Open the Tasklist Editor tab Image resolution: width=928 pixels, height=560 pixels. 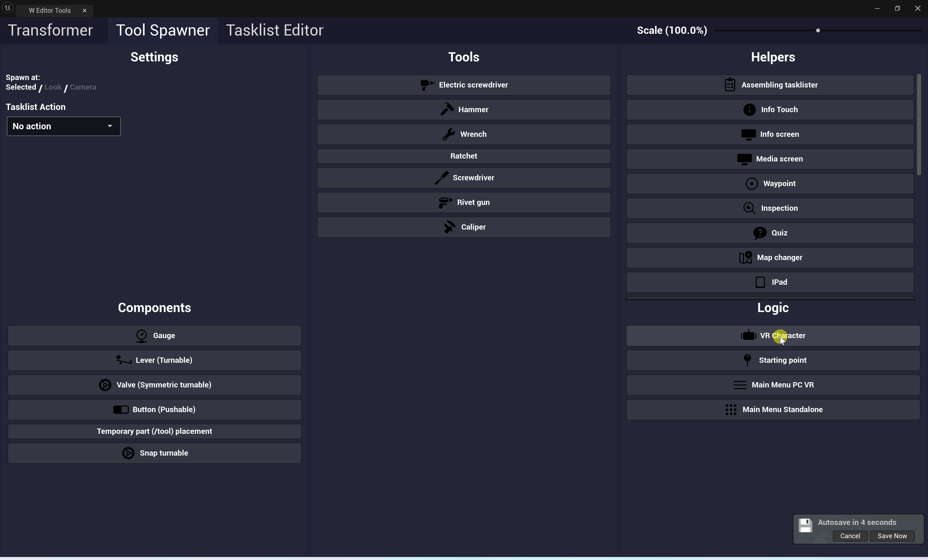274,30
